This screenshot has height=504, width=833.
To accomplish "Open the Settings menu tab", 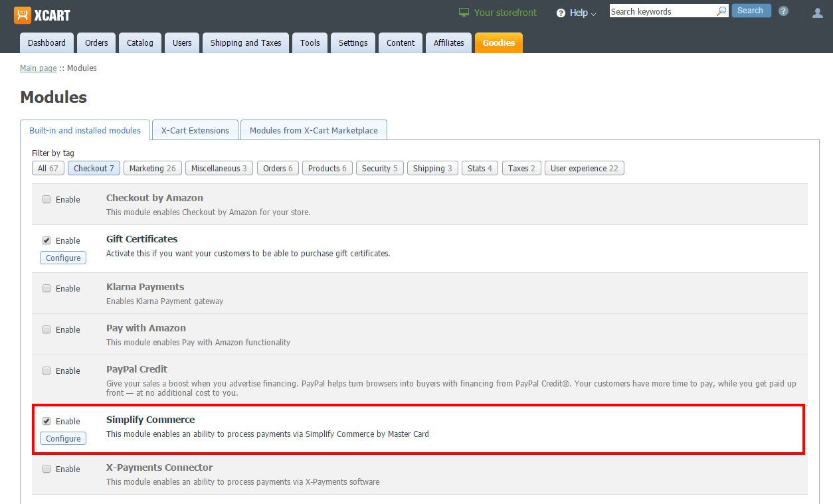I will (x=353, y=42).
